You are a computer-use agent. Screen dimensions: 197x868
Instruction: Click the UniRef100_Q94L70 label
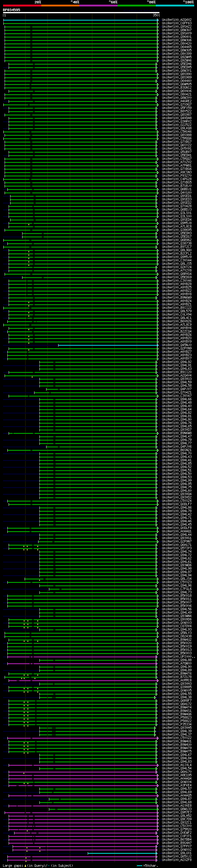[x=176, y=453]
